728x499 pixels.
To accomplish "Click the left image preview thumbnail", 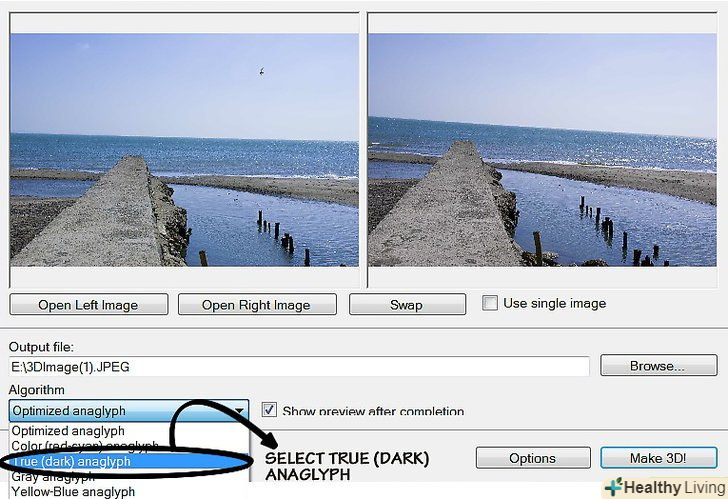I will click(x=184, y=150).
